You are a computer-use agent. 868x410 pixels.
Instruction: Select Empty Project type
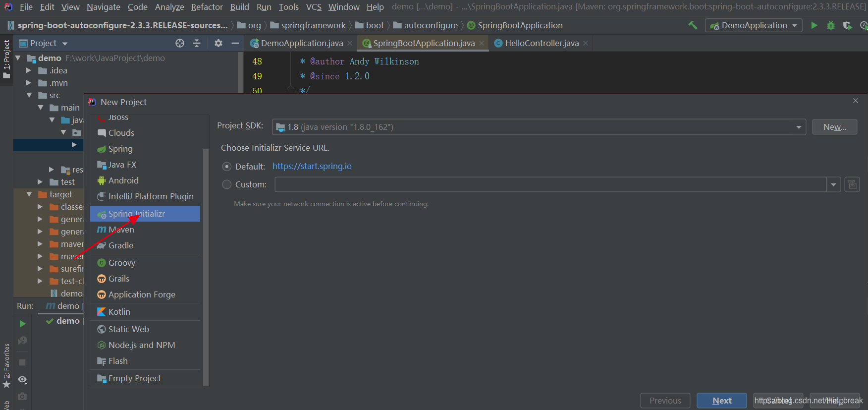(x=145, y=378)
